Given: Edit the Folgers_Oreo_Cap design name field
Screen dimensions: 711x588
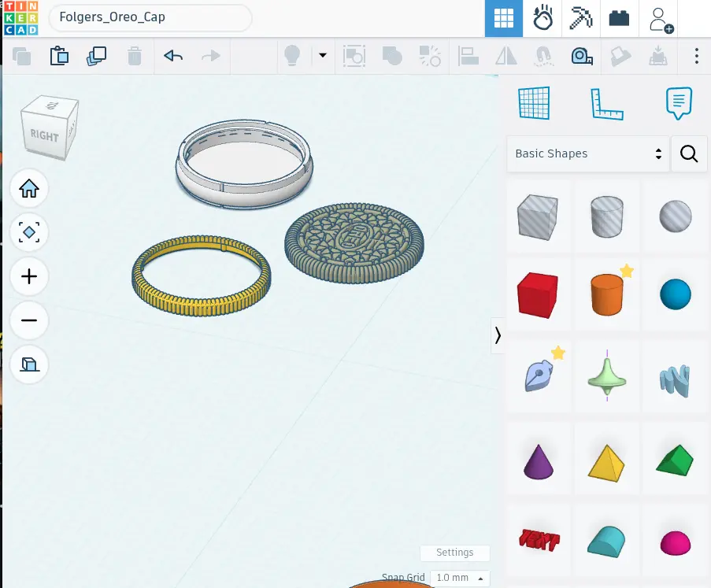Looking at the screenshot, I should tap(150, 17).
